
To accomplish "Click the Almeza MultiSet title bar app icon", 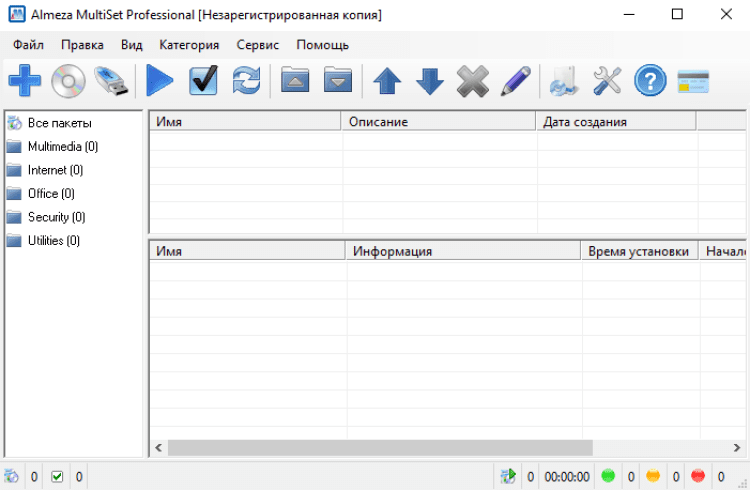I will tap(17, 14).
